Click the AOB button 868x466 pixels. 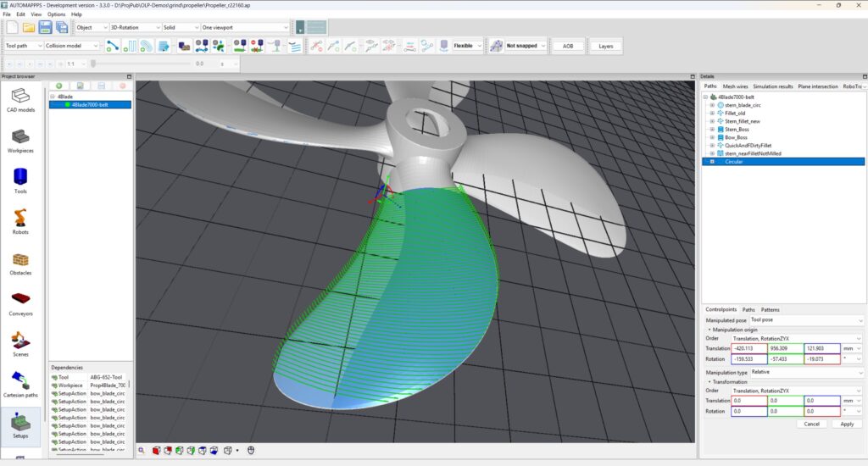(x=568, y=46)
